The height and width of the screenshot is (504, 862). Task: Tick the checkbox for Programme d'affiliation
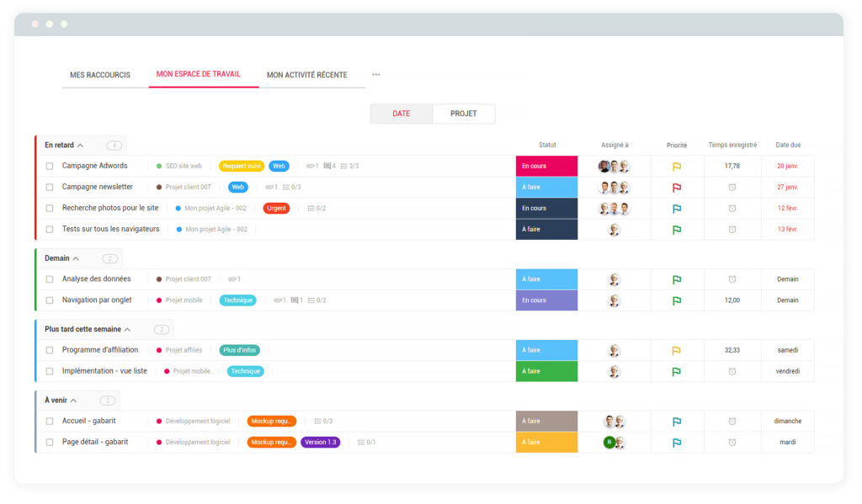click(50, 350)
